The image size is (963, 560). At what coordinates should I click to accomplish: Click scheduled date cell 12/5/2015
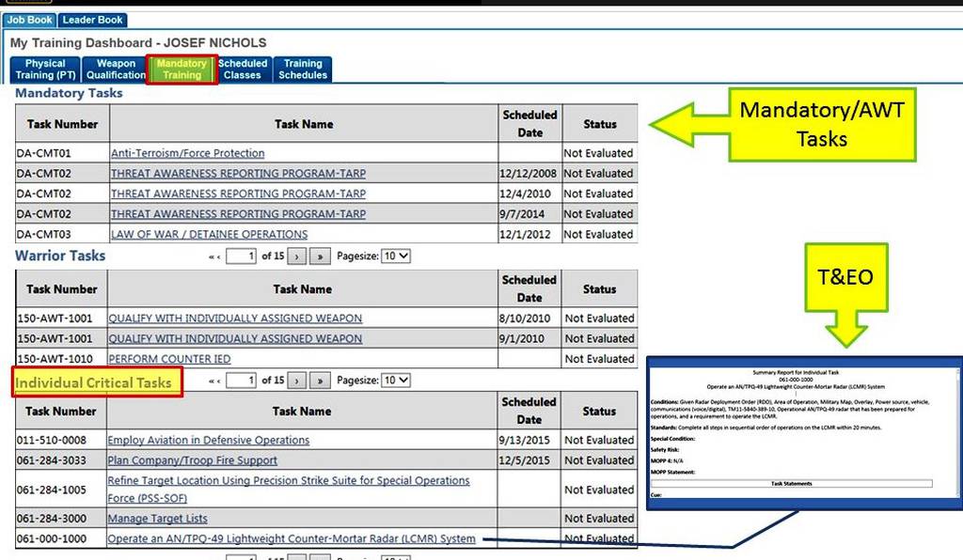(x=529, y=460)
